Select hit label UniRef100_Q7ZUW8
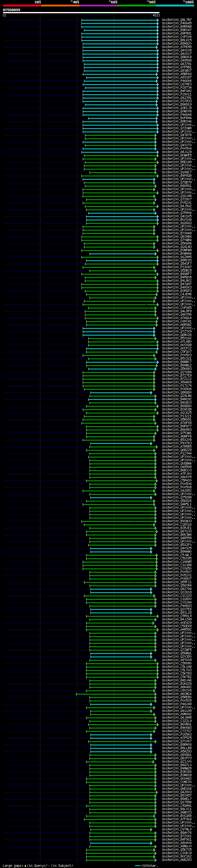Viewport: 197px width, 868px height. tap(177, 128)
